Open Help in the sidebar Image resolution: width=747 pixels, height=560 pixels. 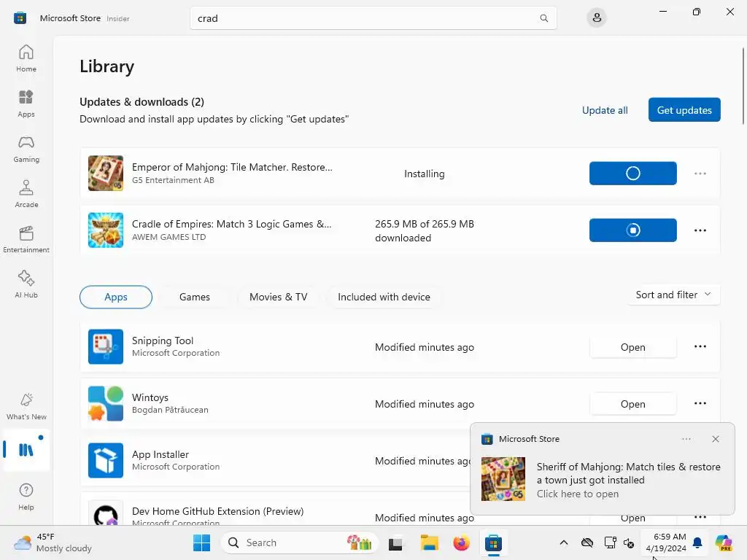pyautogui.click(x=26, y=497)
